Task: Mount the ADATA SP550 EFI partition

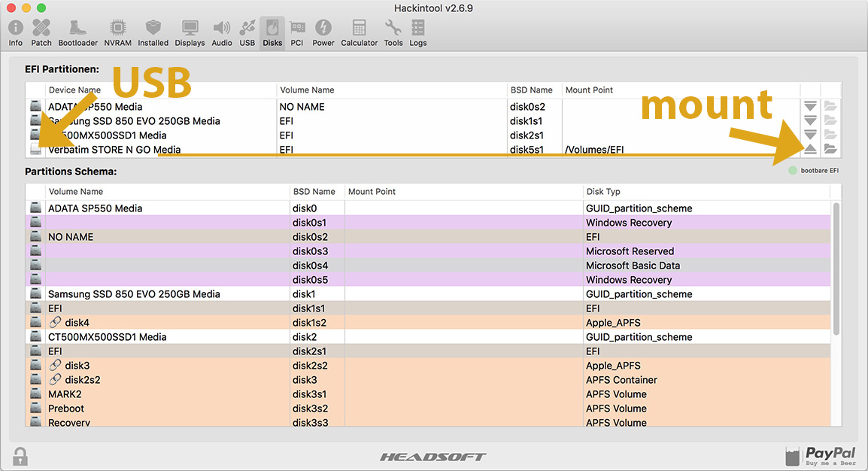Action: [x=810, y=106]
